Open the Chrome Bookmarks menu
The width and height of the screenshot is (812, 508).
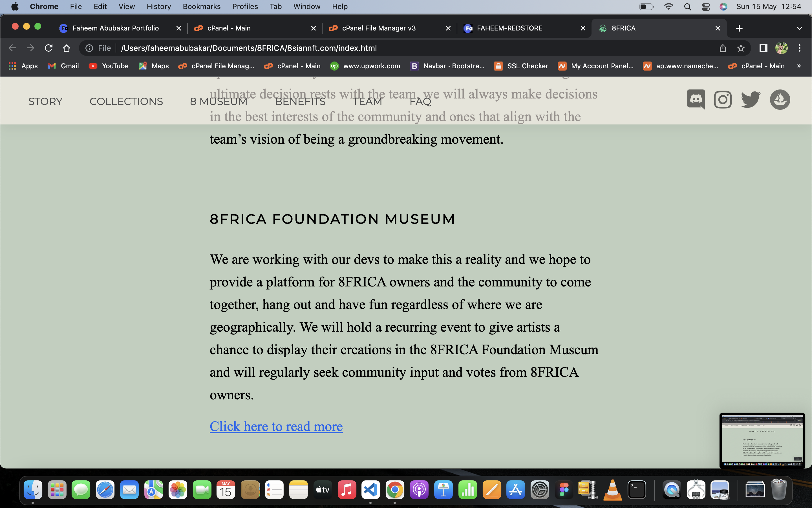(202, 7)
